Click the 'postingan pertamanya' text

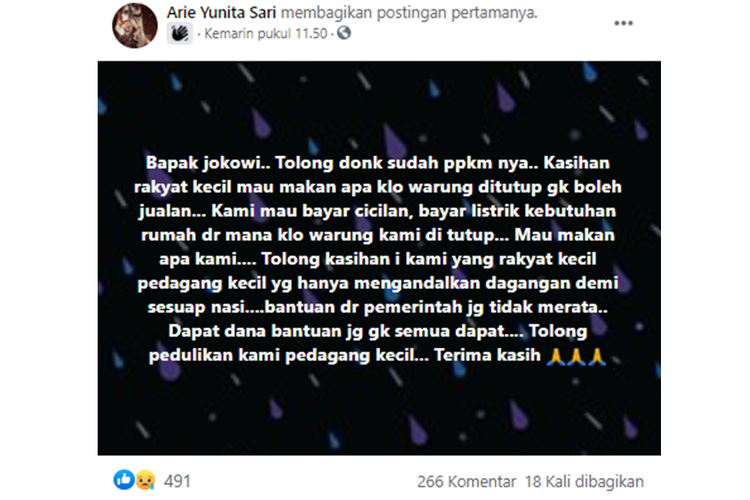tap(457, 13)
